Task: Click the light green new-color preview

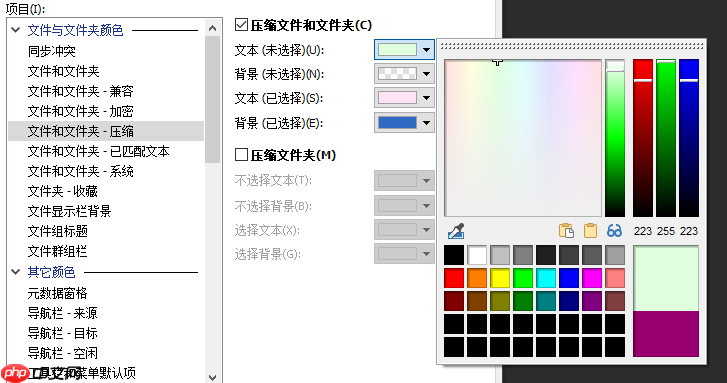Action: (666, 279)
